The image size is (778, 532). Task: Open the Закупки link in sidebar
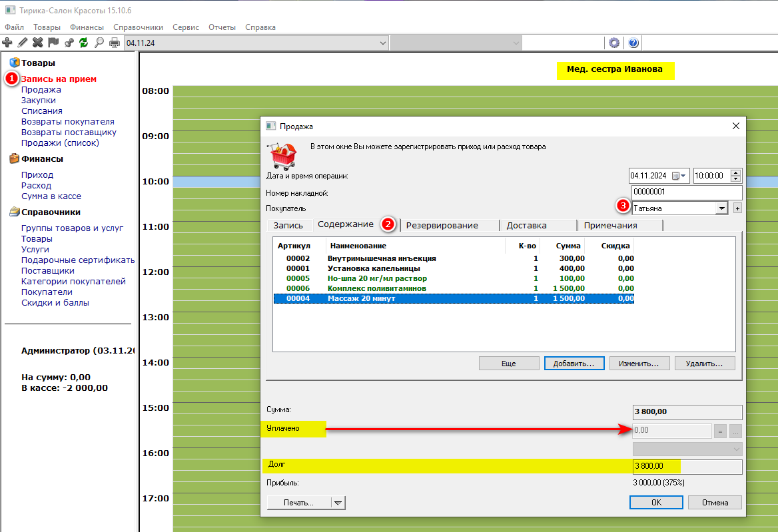pyautogui.click(x=38, y=100)
